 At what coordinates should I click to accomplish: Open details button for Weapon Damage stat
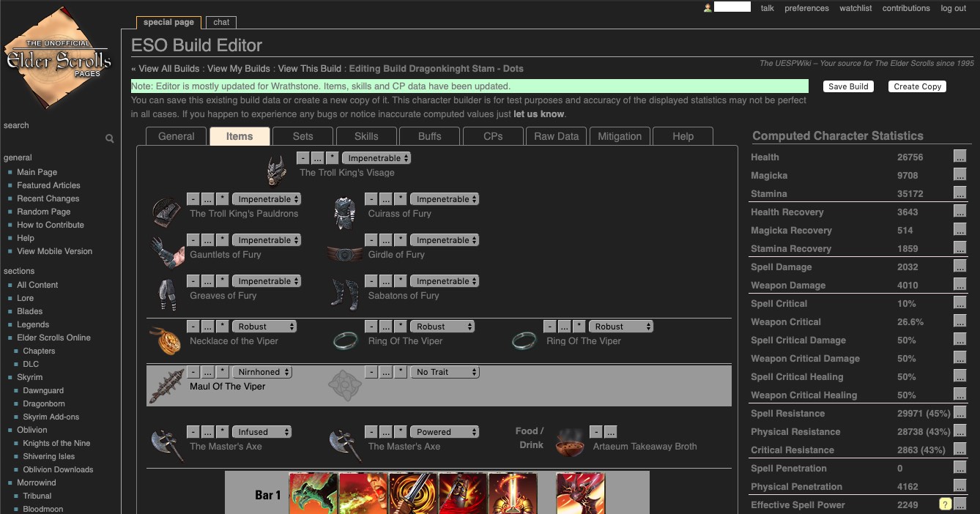click(x=959, y=285)
